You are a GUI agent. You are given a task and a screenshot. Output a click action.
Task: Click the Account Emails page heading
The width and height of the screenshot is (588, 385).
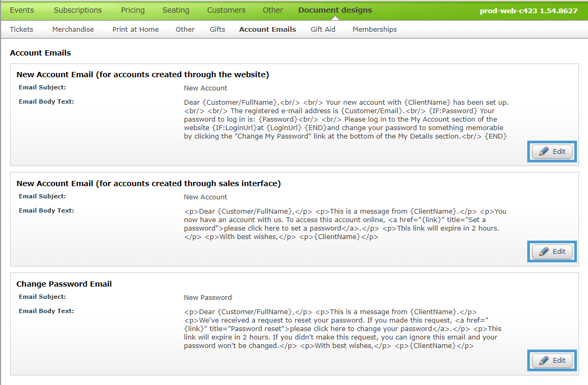40,53
